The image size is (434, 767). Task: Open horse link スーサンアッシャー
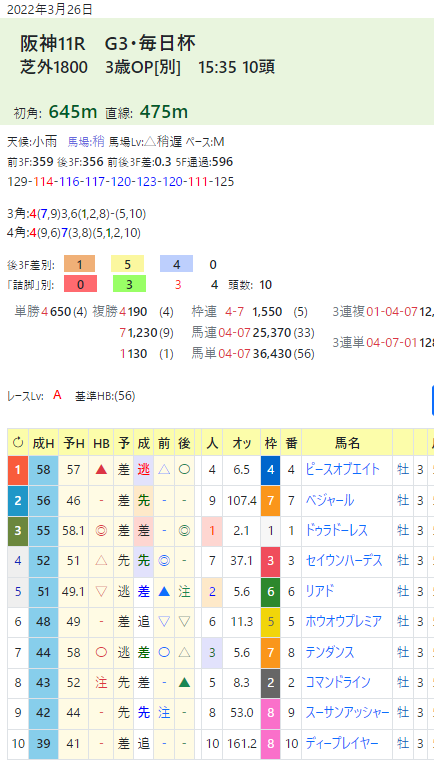point(347,713)
